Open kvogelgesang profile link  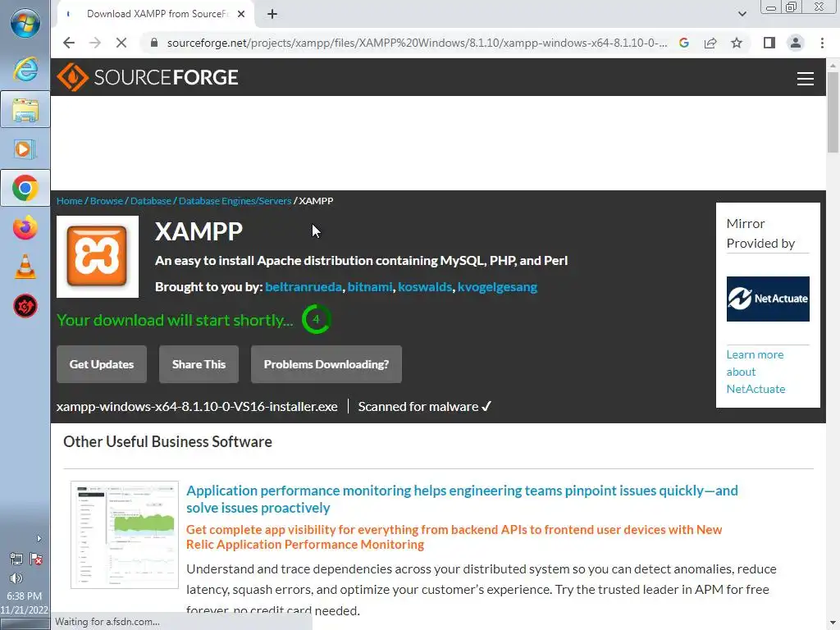pyautogui.click(x=497, y=287)
